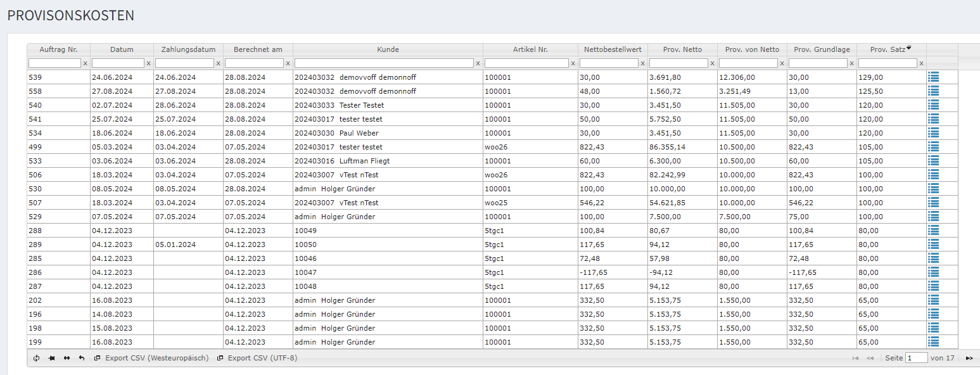
Task: Open details list icon for order 199
Action: tap(933, 342)
